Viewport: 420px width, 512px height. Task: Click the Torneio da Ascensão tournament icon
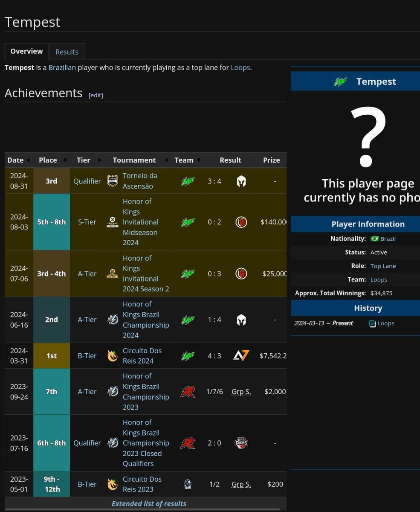[x=113, y=181]
